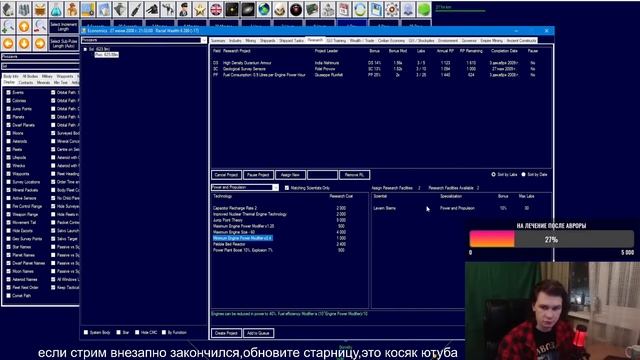Open the gear game settings icon
640x360 pixels.
[392, 9]
